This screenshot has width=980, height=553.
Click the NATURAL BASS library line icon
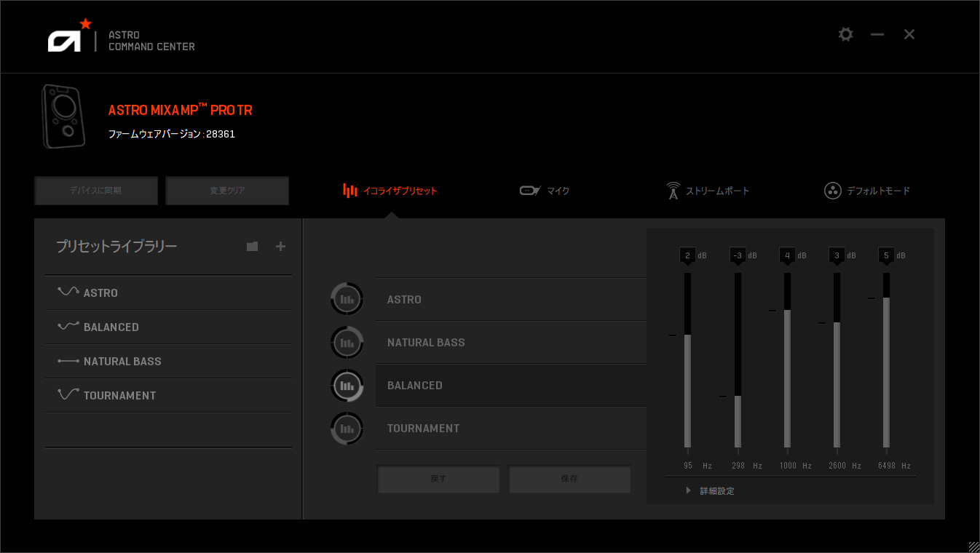68,361
